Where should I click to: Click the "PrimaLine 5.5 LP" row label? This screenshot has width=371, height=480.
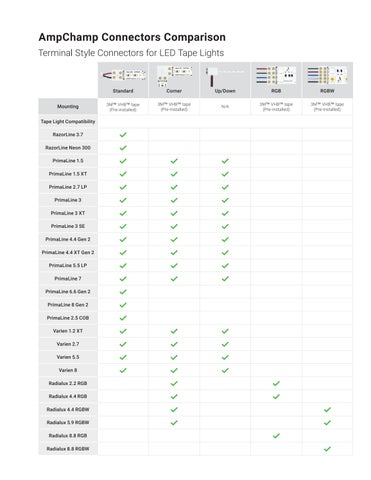click(68, 266)
